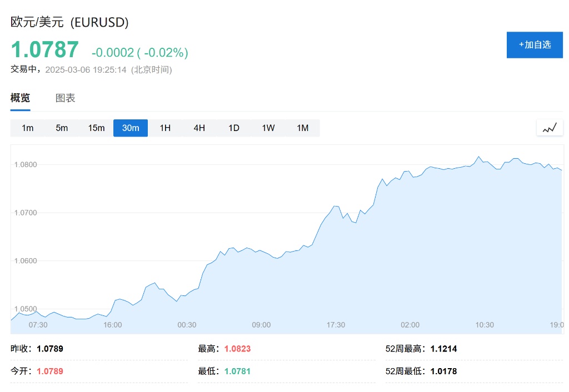The image size is (569, 392).
Task: Select the 1m timeframe
Action: [x=28, y=128]
